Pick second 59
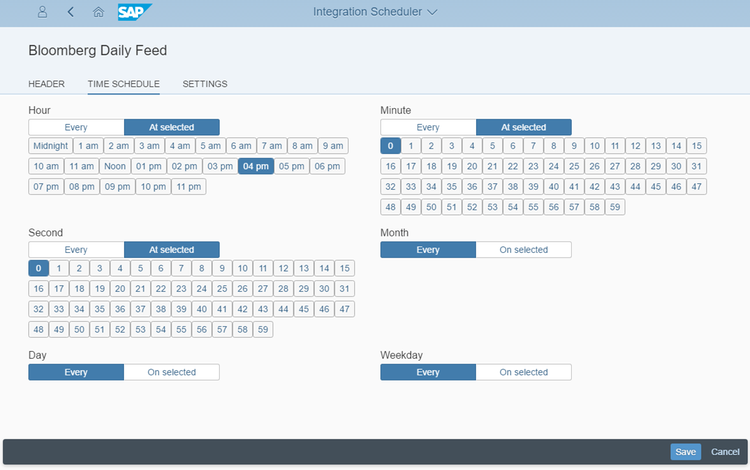Viewport: 750px width, 470px height. coord(263,329)
